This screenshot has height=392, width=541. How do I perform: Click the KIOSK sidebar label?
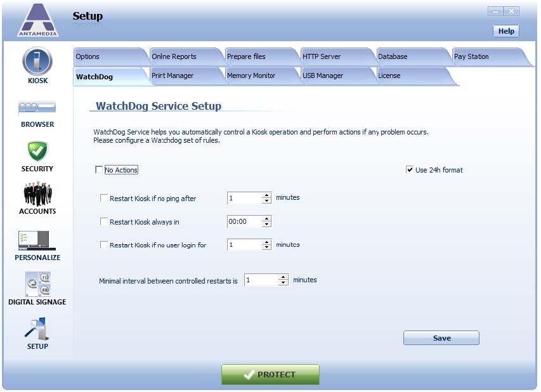37,81
